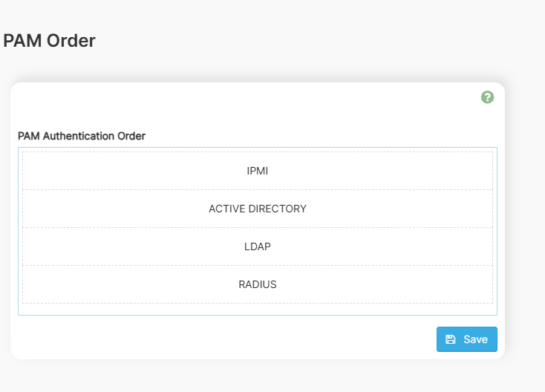
Task: Click the ACTIVE DIRECTORY text in the second row
Action: 258,209
